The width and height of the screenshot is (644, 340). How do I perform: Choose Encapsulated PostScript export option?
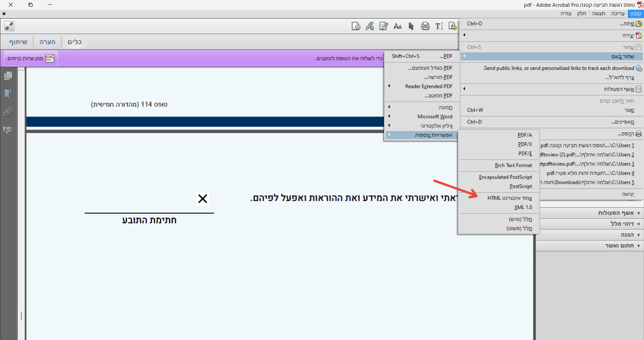(499, 177)
